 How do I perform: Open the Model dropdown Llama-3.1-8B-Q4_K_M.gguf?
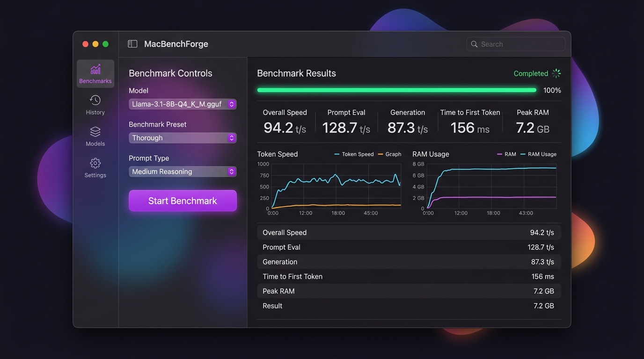(183, 104)
